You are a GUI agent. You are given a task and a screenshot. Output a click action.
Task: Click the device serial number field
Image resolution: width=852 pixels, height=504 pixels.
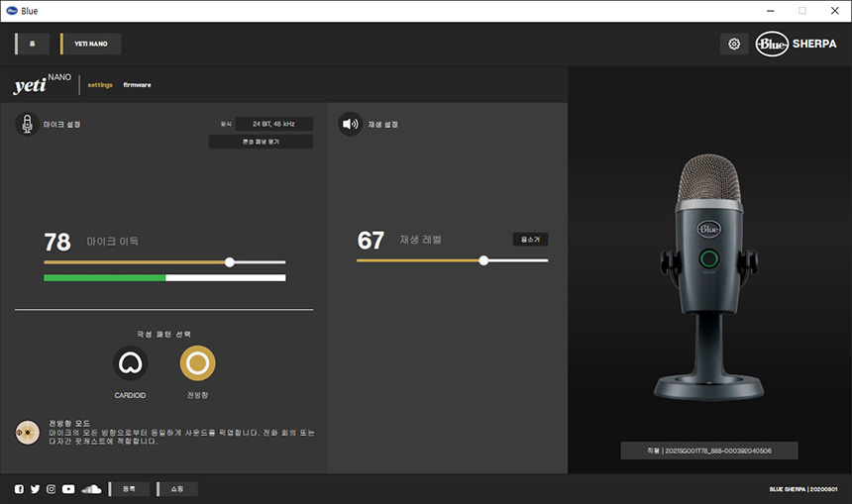[709, 451]
